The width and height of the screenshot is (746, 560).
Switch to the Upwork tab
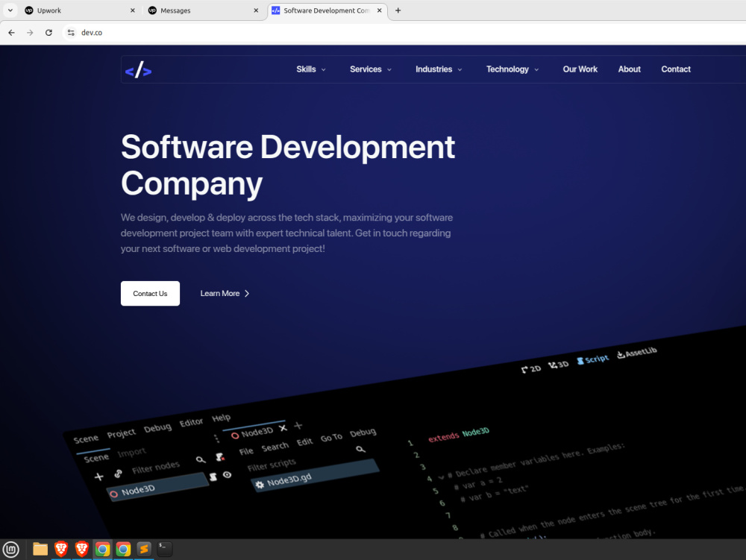click(80, 10)
